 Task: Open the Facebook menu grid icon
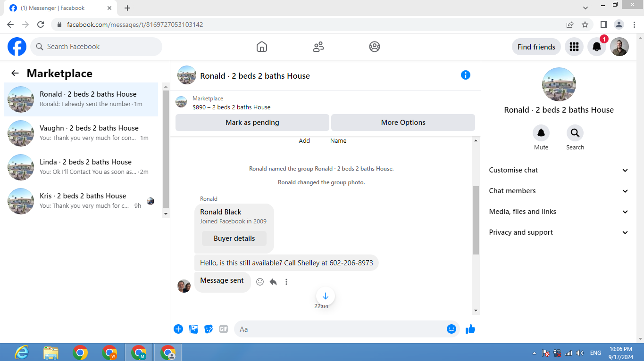click(x=574, y=47)
